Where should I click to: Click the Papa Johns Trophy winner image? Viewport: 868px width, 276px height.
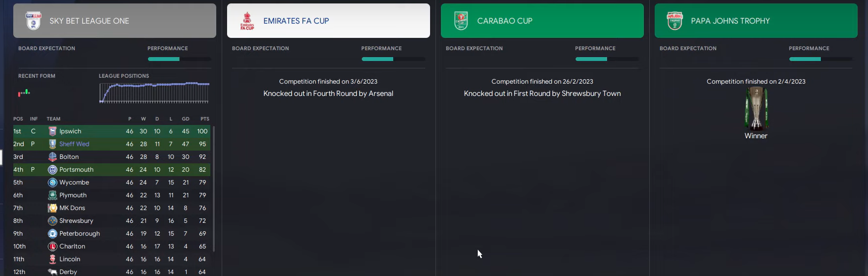[756, 108]
